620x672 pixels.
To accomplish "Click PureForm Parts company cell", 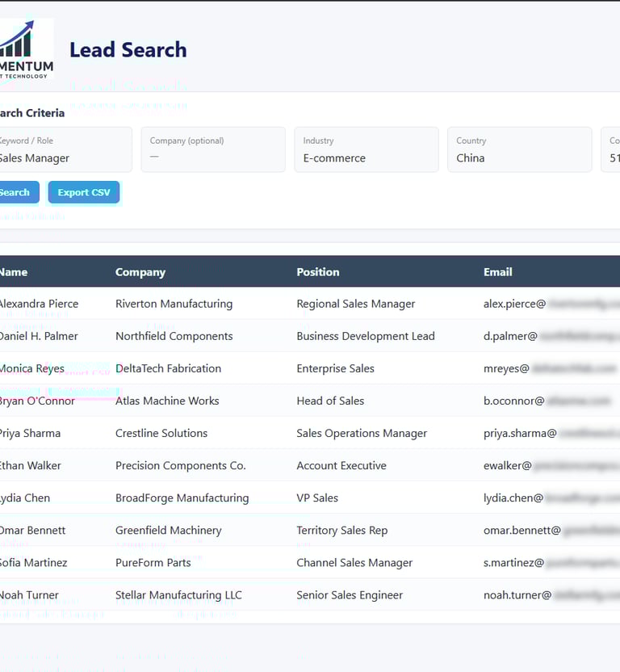I will [x=153, y=563].
